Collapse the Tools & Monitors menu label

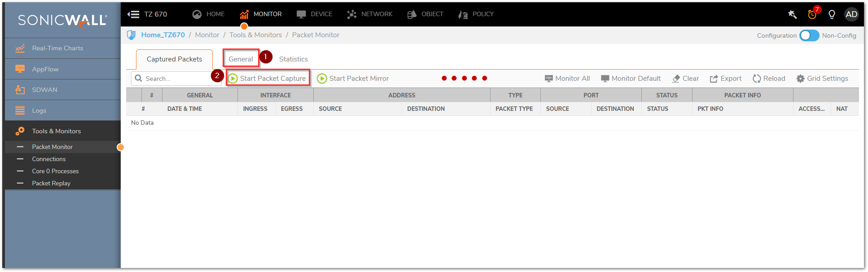click(57, 131)
